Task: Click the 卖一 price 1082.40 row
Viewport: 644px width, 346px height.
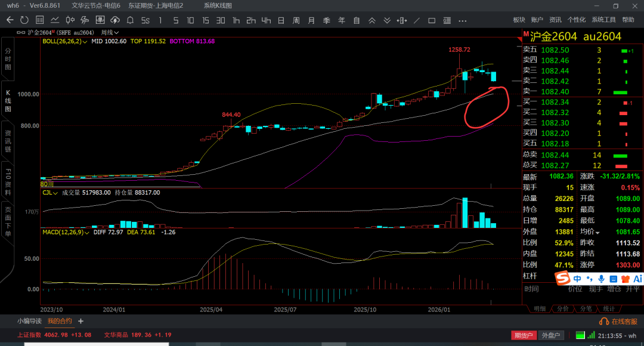Action: (x=555, y=92)
